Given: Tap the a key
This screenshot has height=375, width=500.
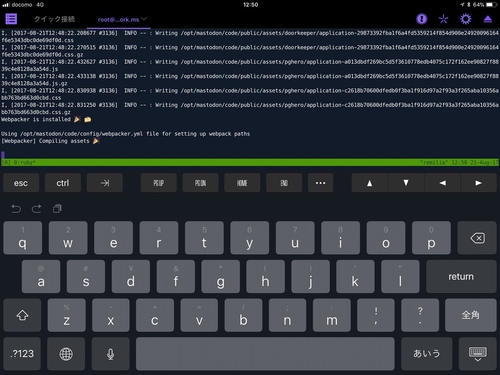Looking at the screenshot, I should click(41, 277).
